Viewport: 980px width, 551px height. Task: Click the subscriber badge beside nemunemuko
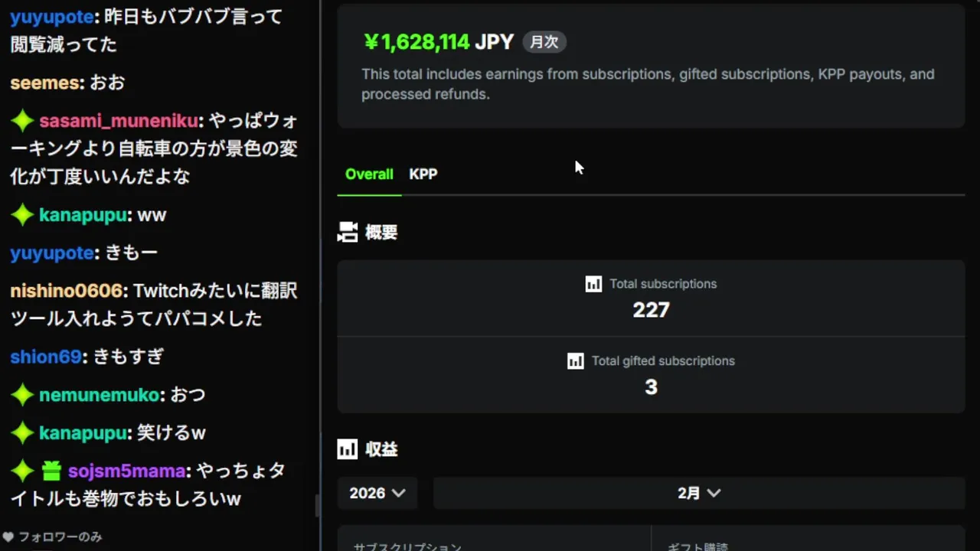click(22, 395)
